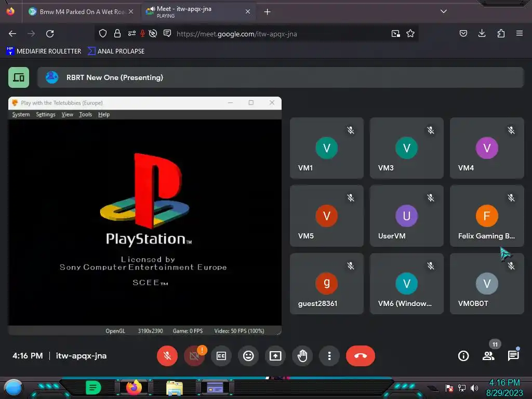Go back with the browser back arrow
This screenshot has width=532, height=399.
coord(12,34)
